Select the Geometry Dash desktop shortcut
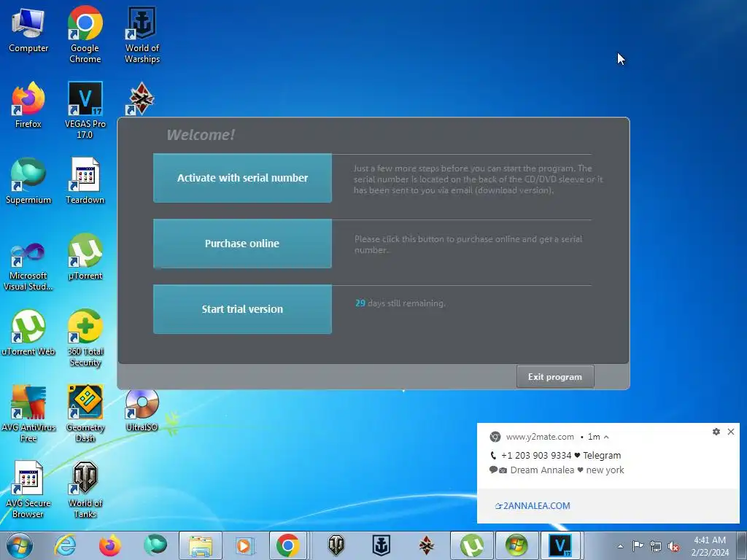Viewport: 747px width, 560px height. (x=85, y=414)
